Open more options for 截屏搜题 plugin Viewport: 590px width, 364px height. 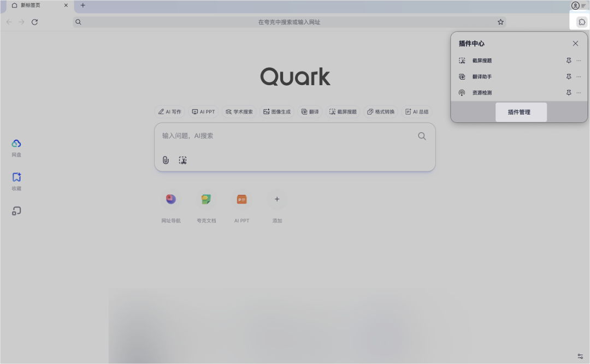[x=579, y=61]
